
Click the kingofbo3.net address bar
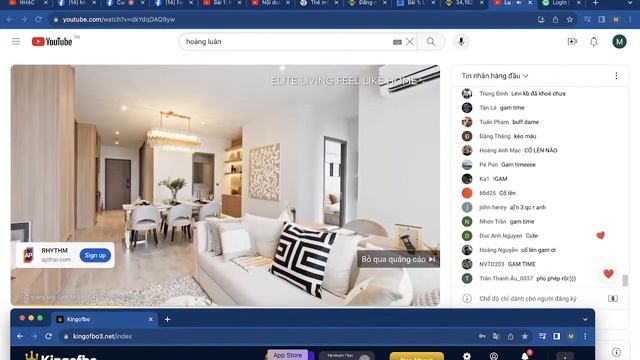tap(102, 336)
